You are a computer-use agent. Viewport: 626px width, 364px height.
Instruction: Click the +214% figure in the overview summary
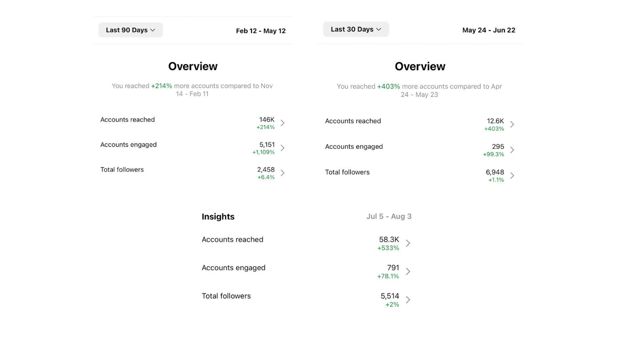coord(161,86)
